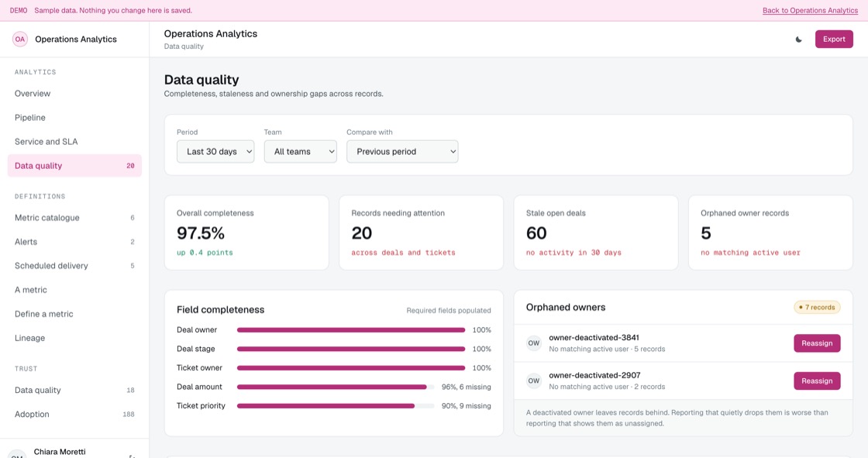This screenshot has height=458, width=868.
Task: Click the 7 records badge
Action: [x=817, y=308]
